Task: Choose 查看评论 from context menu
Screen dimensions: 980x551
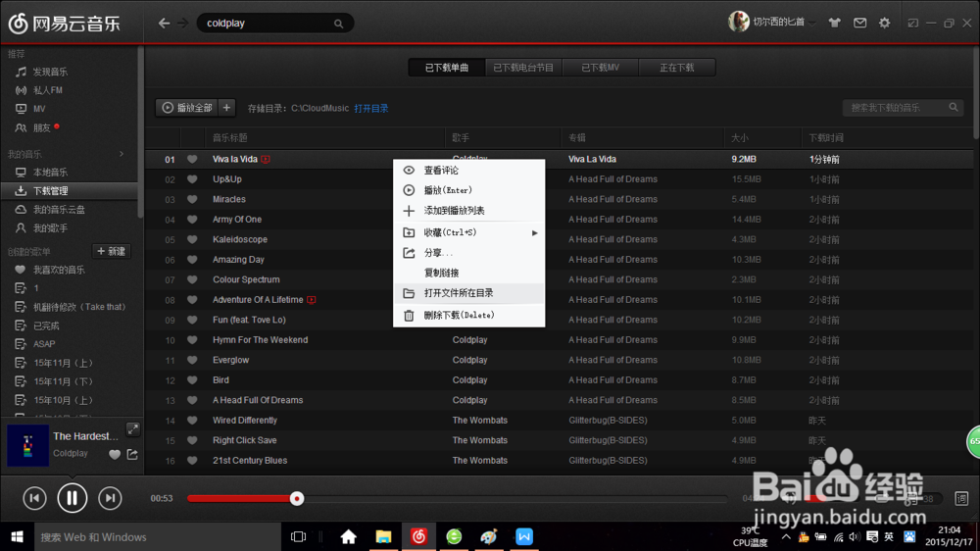Action: pyautogui.click(x=468, y=171)
